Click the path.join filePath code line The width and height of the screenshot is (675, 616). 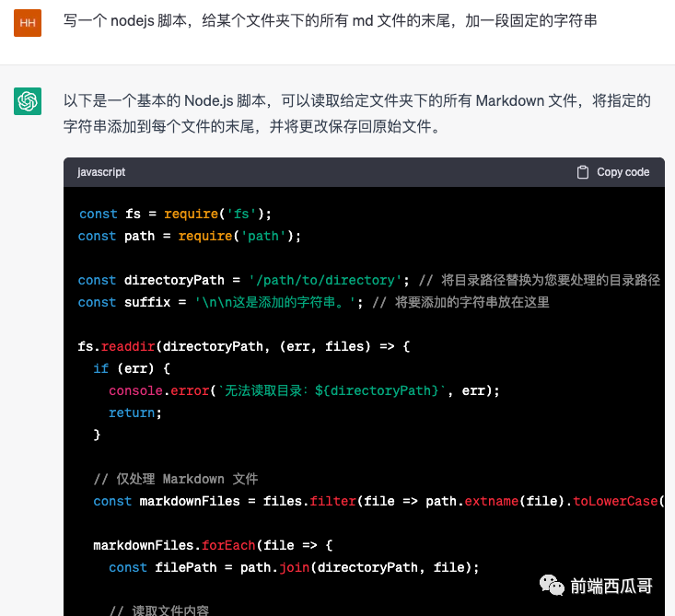pos(293,567)
